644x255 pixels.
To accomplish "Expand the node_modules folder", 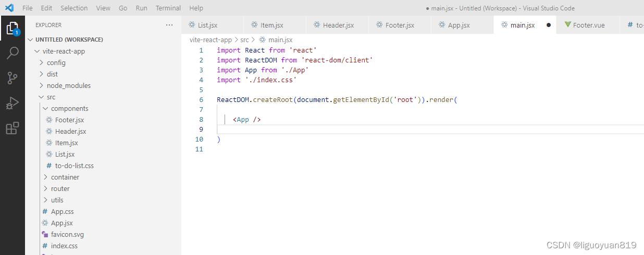I will pos(68,85).
